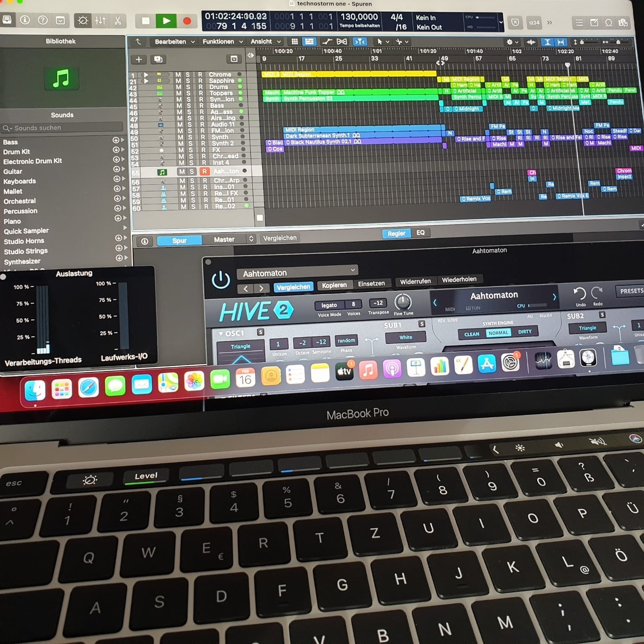This screenshot has height=644, width=644.
Task: Click the Widerrufen button
Action: coord(415,281)
